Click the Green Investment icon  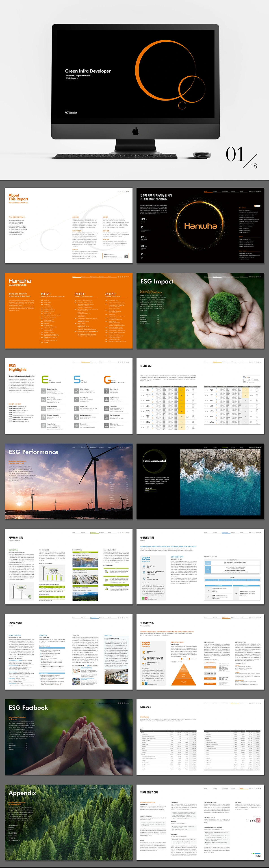click(44, 408)
